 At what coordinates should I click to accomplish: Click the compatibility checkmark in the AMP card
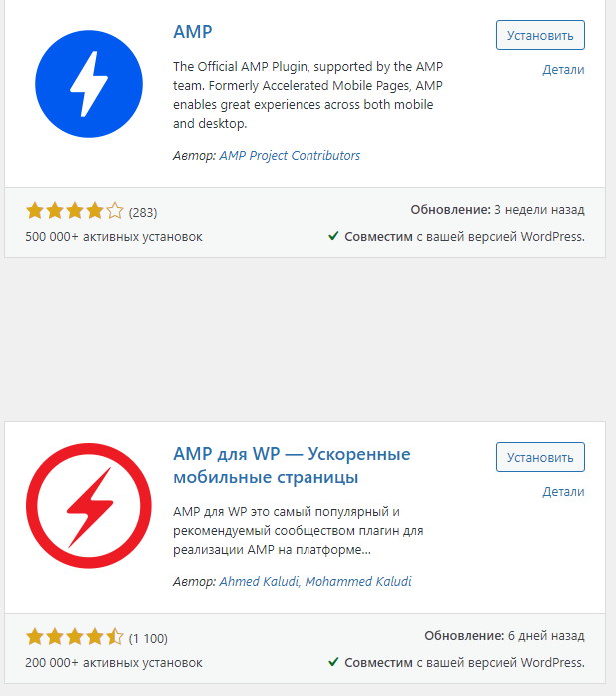pyautogui.click(x=333, y=237)
